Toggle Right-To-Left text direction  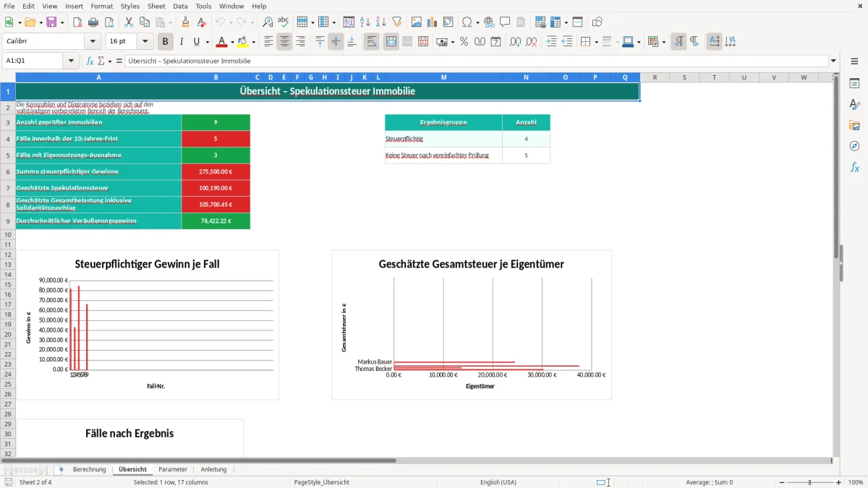pos(694,42)
